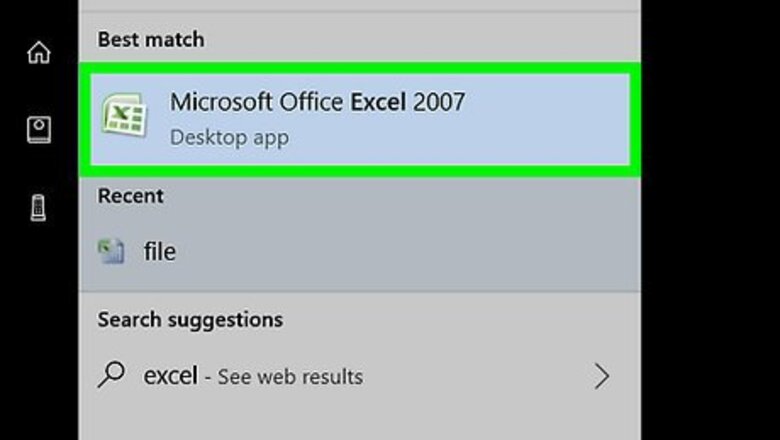Open Microsoft Office Excel 2007 result
This screenshot has width=780, height=440.
click(x=317, y=102)
